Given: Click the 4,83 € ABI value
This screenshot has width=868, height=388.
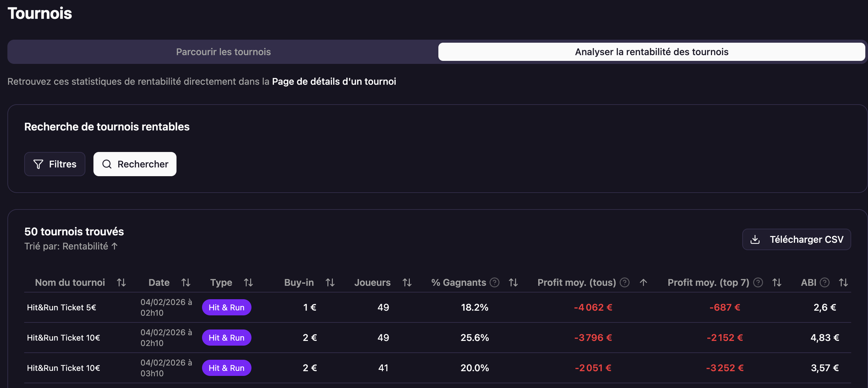Looking at the screenshot, I should tap(825, 338).
